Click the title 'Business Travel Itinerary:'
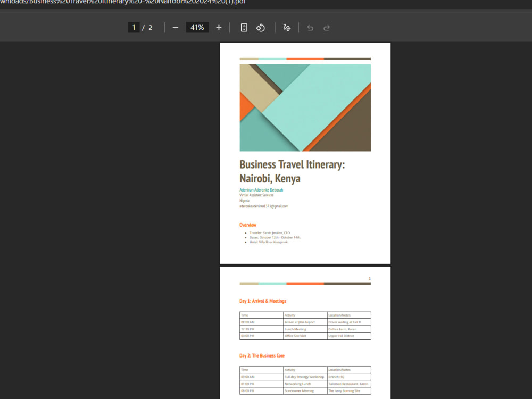Image resolution: width=532 pixels, height=399 pixels. tap(292, 164)
